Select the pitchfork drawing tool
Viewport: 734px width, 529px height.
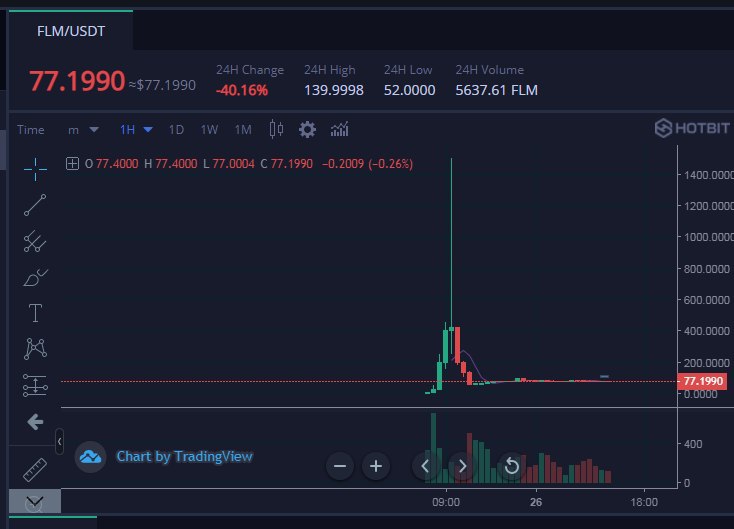coord(35,241)
